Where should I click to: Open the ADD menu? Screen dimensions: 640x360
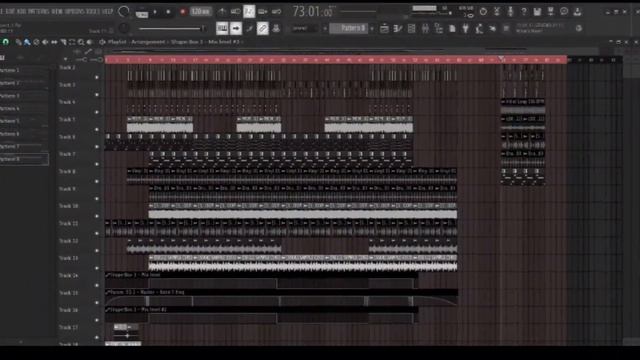pyautogui.click(x=21, y=12)
